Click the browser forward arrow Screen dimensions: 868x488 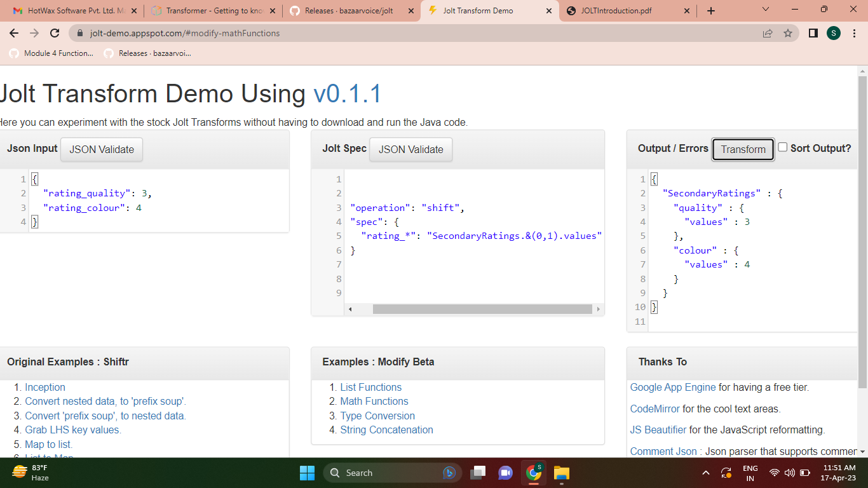(x=34, y=33)
